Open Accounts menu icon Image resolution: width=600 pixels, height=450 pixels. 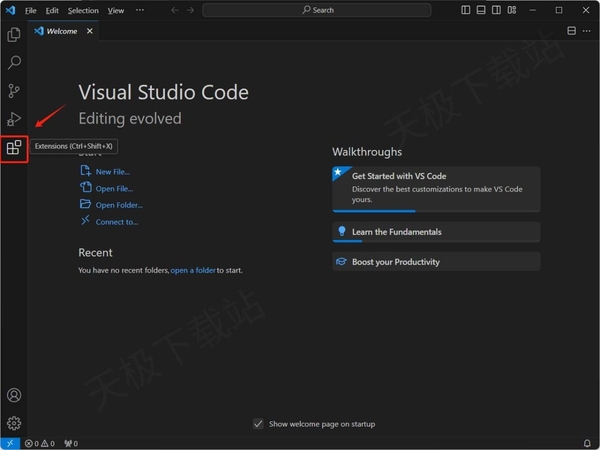pyautogui.click(x=14, y=396)
